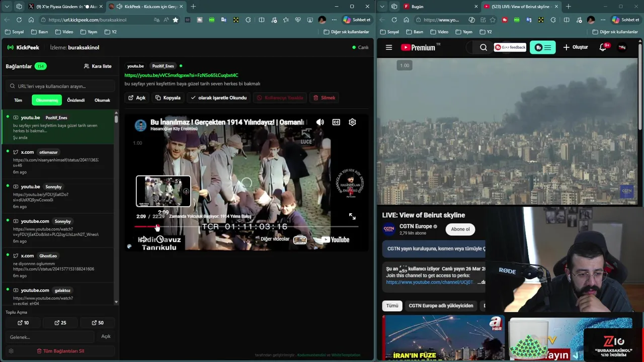Open the x.com link from otismazur
This screenshot has width=644, height=362.
pyautogui.click(x=58, y=162)
